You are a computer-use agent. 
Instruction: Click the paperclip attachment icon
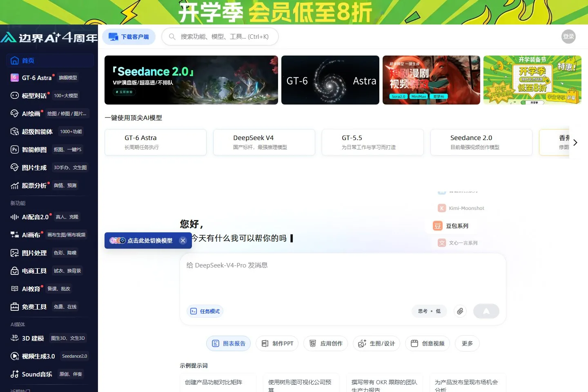coord(460,311)
